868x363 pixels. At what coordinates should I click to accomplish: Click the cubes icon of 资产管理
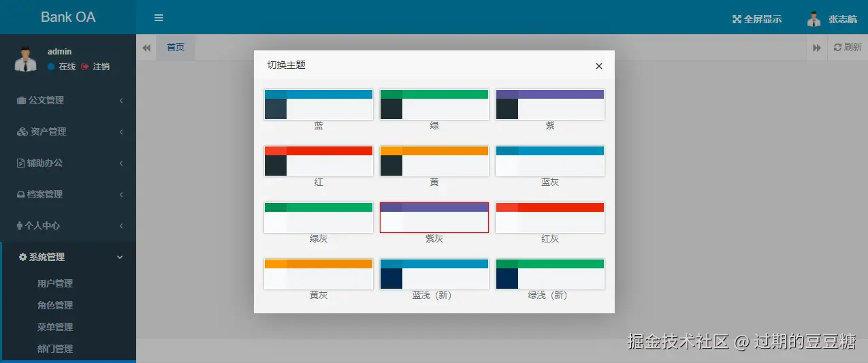tap(22, 131)
